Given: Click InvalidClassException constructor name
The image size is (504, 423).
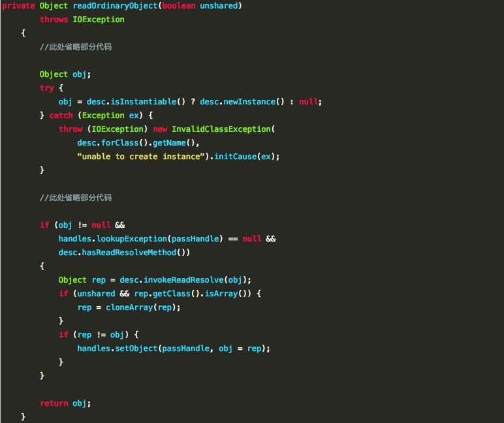Looking at the screenshot, I should pos(221,129).
